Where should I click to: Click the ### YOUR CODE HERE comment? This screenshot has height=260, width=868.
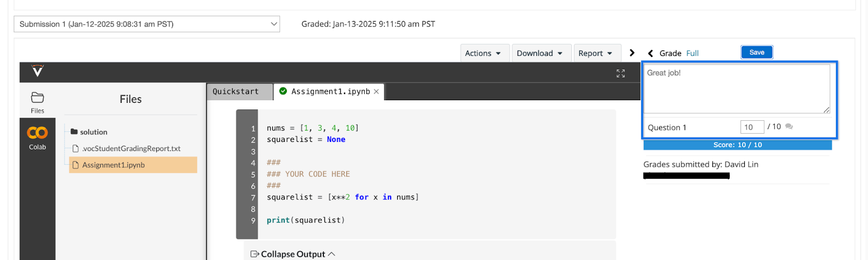point(308,174)
